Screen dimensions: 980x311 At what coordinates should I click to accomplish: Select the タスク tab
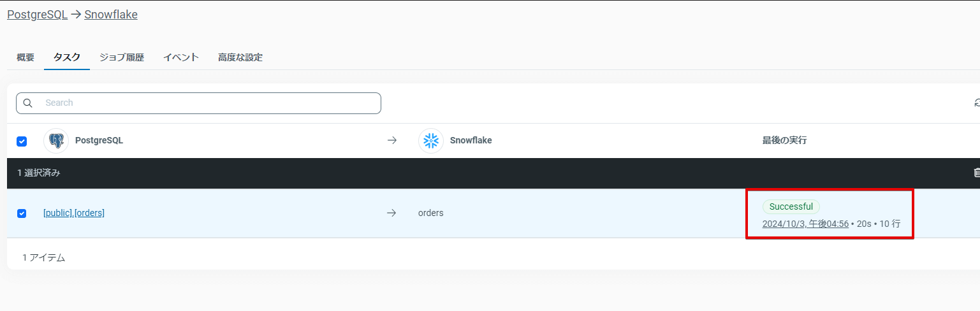tap(67, 57)
